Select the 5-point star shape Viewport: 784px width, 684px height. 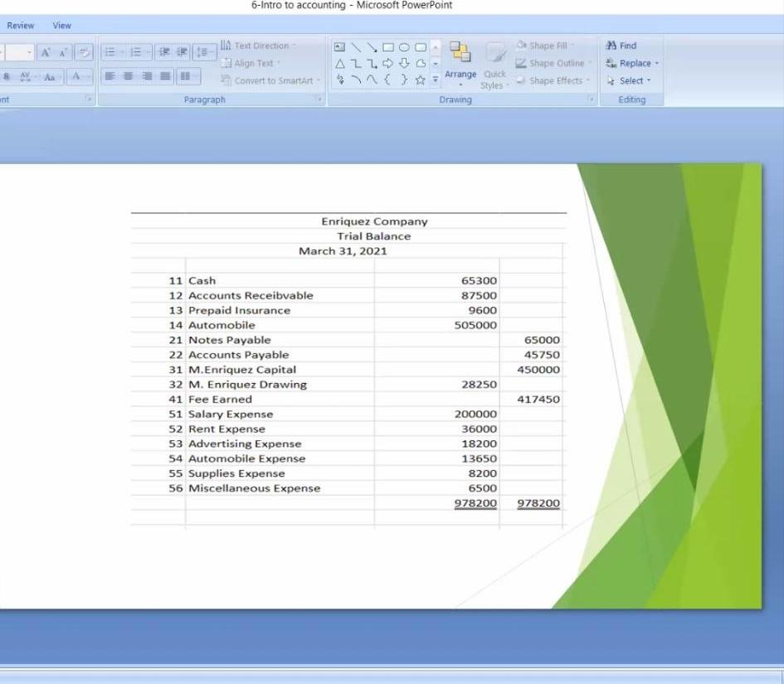(420, 79)
